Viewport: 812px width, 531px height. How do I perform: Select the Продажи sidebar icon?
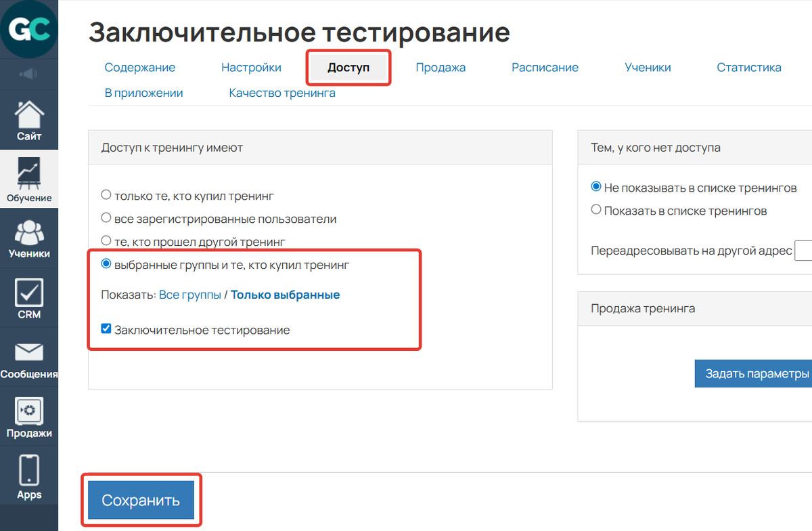point(29,416)
